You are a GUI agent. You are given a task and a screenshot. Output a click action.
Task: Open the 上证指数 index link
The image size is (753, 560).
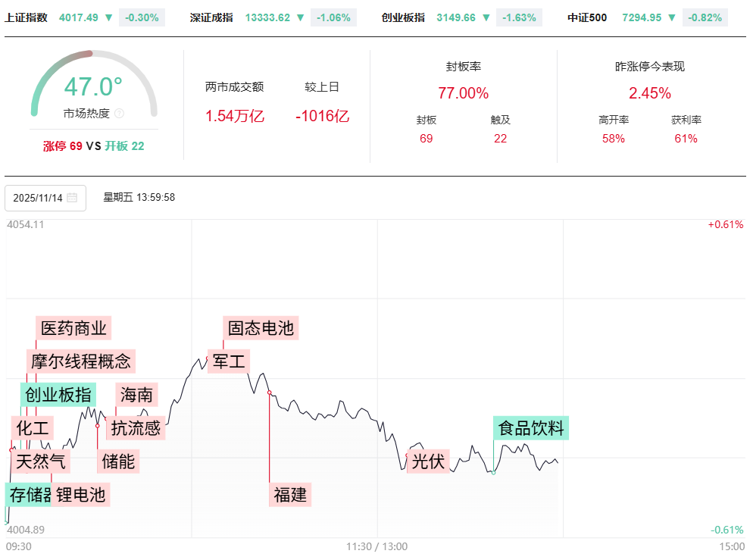pos(26,17)
